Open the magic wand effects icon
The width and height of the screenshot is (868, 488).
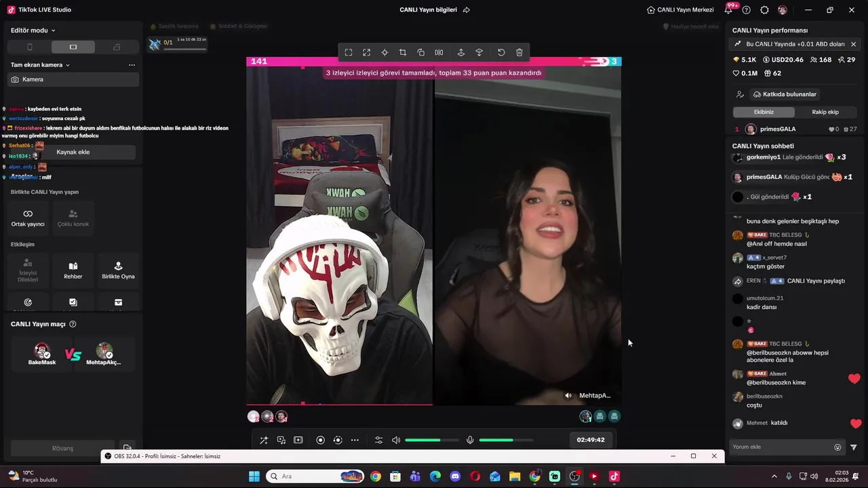264,440
